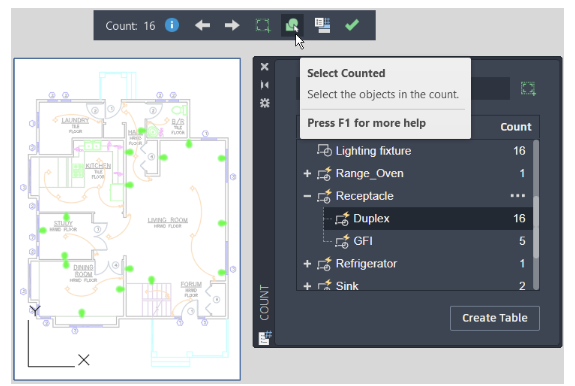Click the Duplex block icon
This screenshot has height=386, width=575.
[x=342, y=218]
